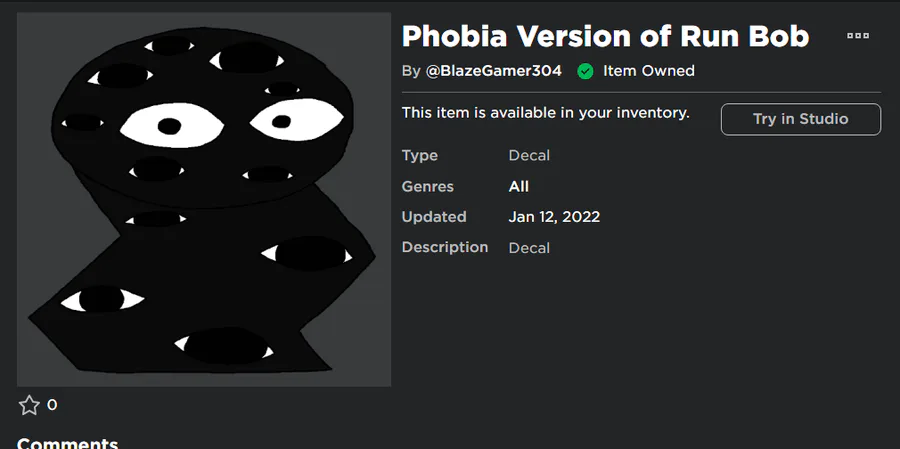Click the Updated field label
The height and width of the screenshot is (449, 900).
[434, 217]
